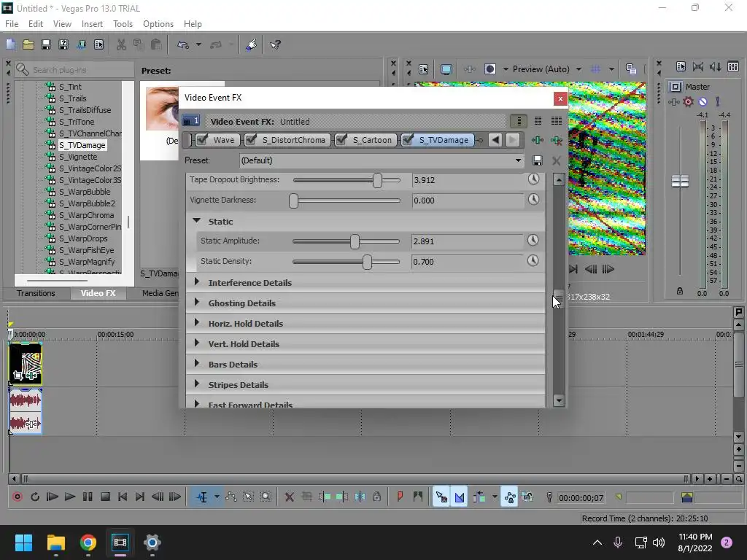Screen dimensions: 747x560
Task: Open the File menu
Action: tap(12, 24)
